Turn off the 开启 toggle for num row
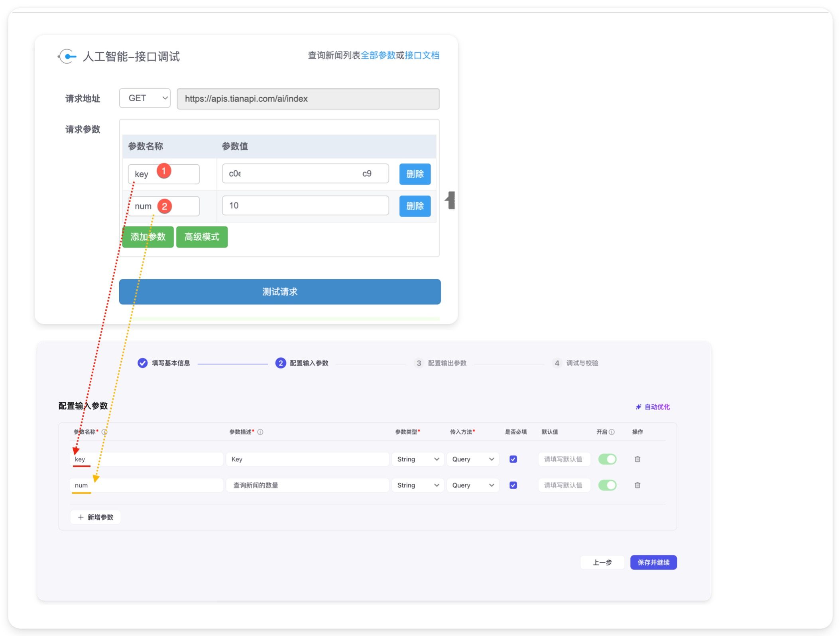This screenshot has height=636, width=840. pyautogui.click(x=607, y=485)
